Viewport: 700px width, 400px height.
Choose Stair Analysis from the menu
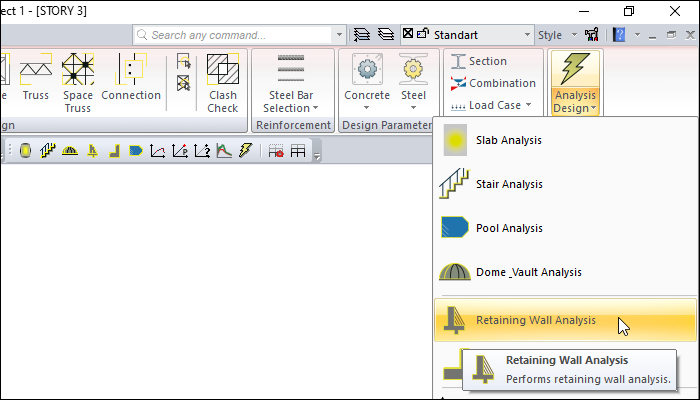[x=565, y=184]
